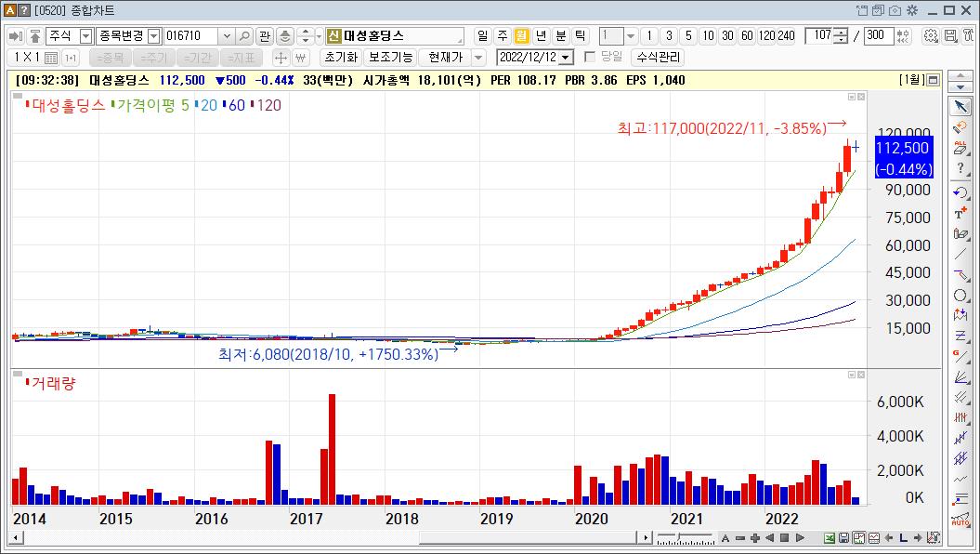Click interval preset 1 button

pos(649,36)
